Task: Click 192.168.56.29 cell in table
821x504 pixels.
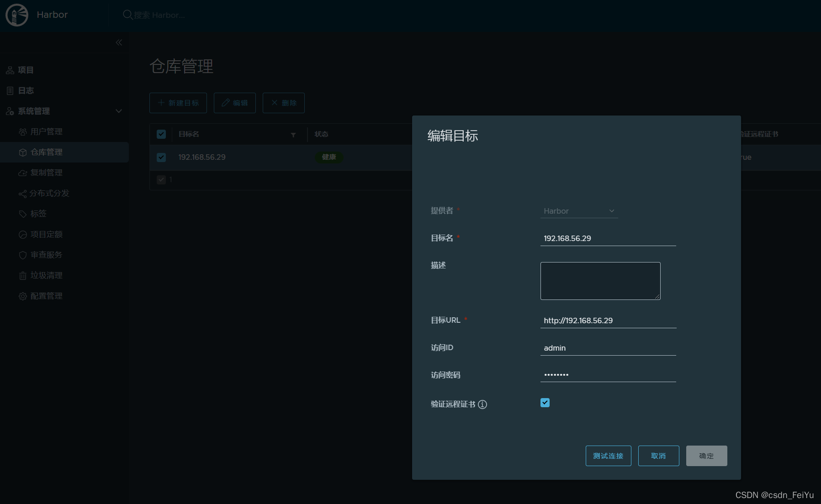Action: coord(202,157)
